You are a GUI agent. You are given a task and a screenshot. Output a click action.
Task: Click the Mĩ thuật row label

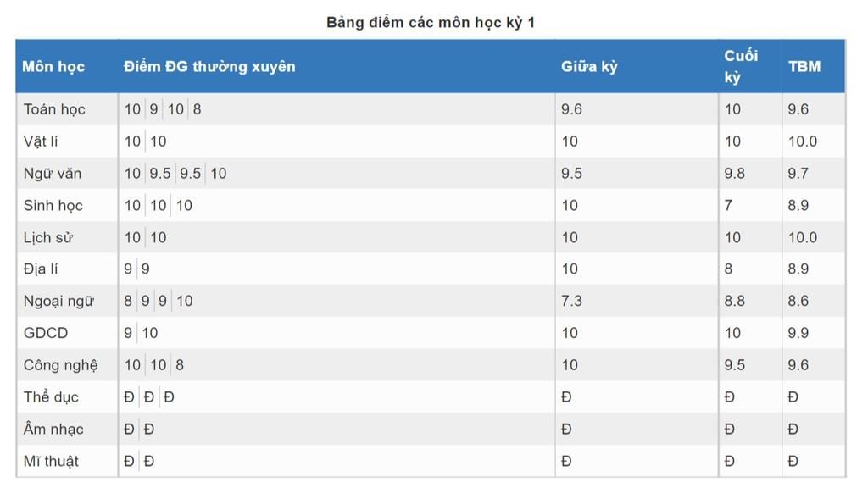pyautogui.click(x=51, y=462)
